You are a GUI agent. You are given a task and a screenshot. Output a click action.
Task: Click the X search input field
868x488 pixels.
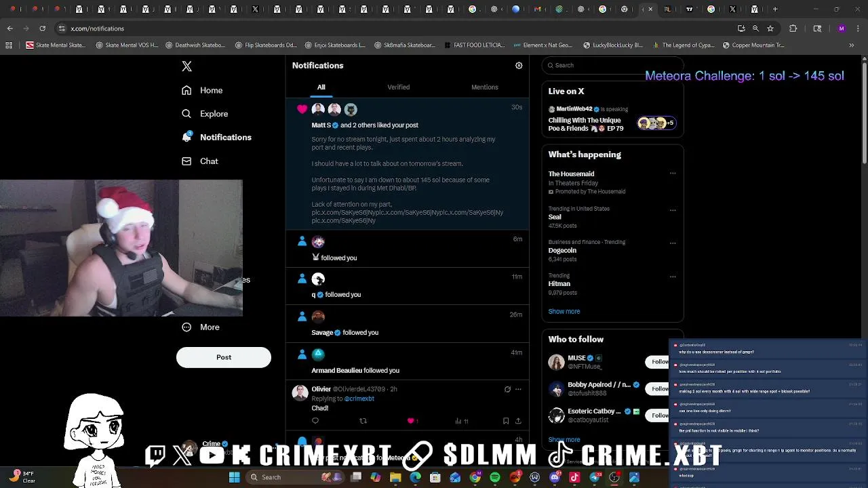pos(612,65)
